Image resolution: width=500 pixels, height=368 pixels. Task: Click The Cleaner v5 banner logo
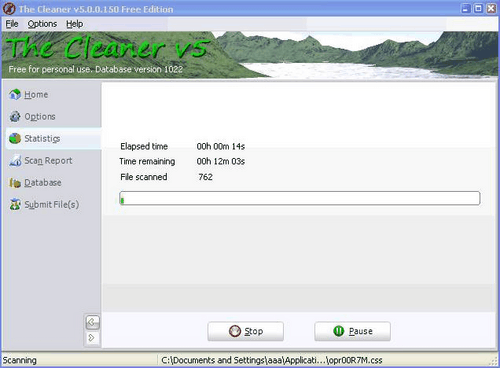point(108,48)
